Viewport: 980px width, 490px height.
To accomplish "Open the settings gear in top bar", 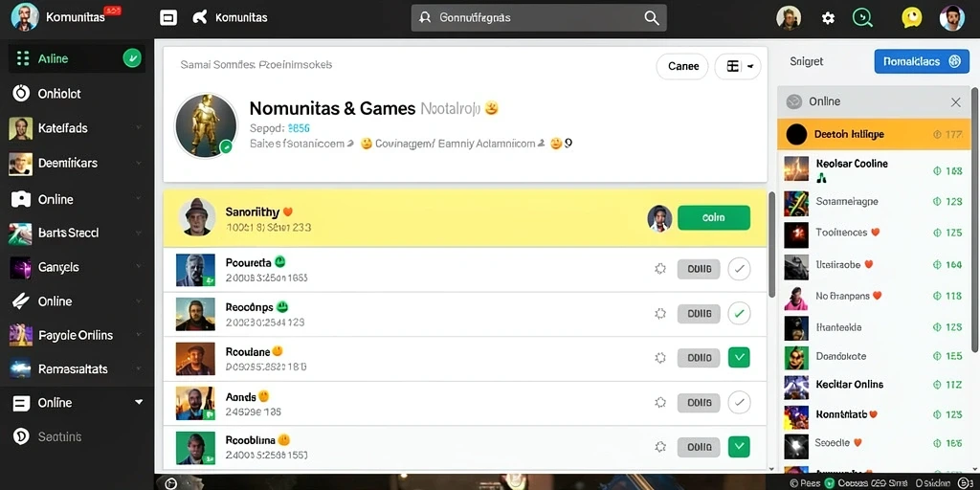I will (828, 18).
